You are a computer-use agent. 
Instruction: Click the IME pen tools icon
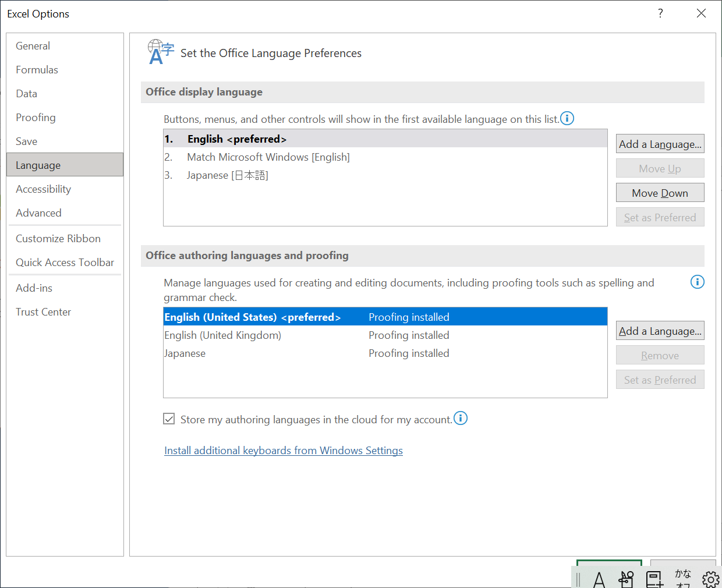point(627,578)
